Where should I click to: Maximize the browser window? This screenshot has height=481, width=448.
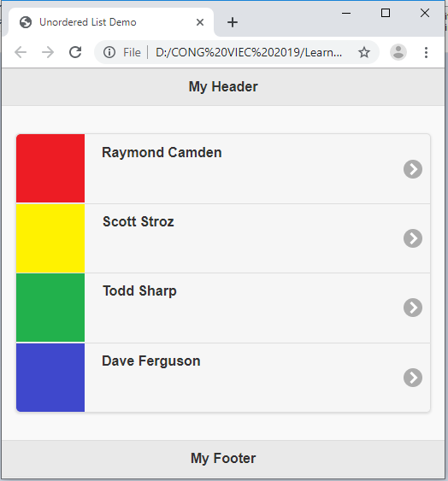[386, 13]
